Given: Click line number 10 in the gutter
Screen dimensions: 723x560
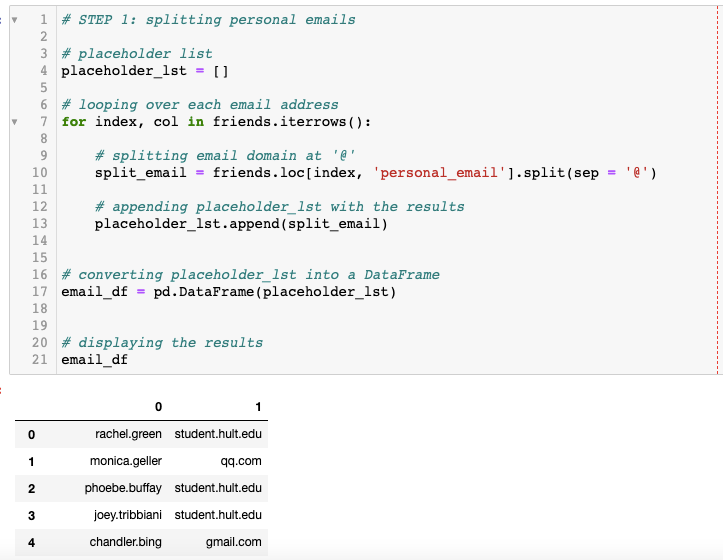Looking at the screenshot, I should coord(40,173).
